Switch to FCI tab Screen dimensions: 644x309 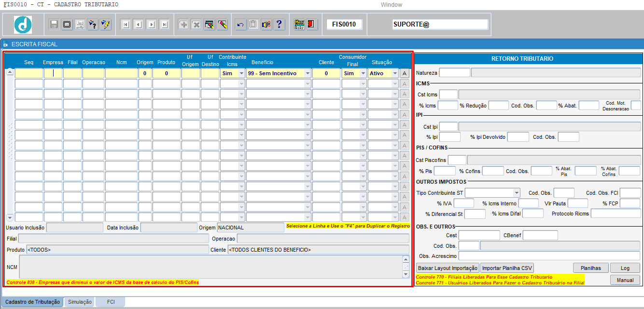pyautogui.click(x=111, y=302)
